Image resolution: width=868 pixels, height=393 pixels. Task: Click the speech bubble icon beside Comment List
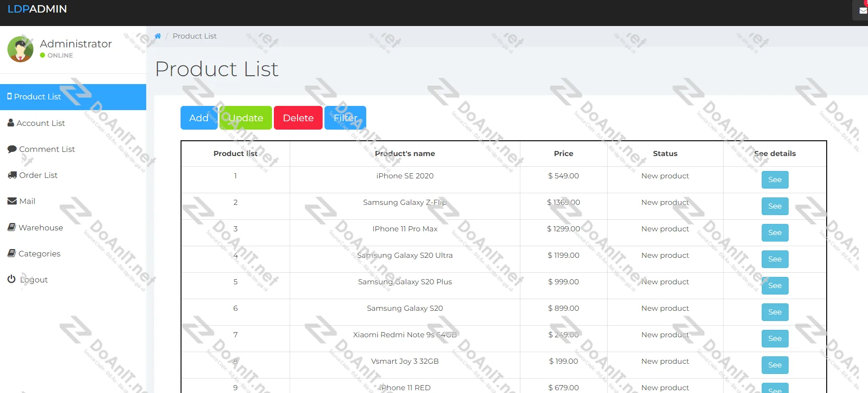tap(12, 149)
